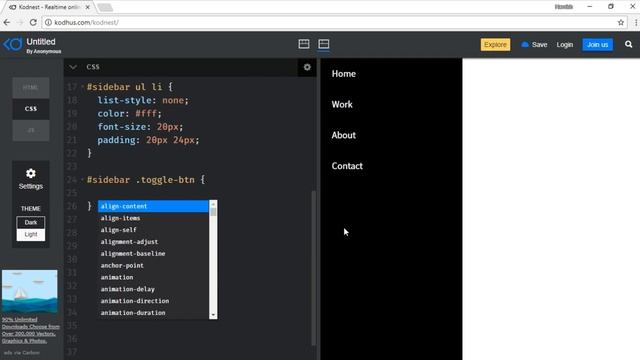Close the Kodnest browser tab
The image size is (640, 360).
pyautogui.click(x=87, y=7)
